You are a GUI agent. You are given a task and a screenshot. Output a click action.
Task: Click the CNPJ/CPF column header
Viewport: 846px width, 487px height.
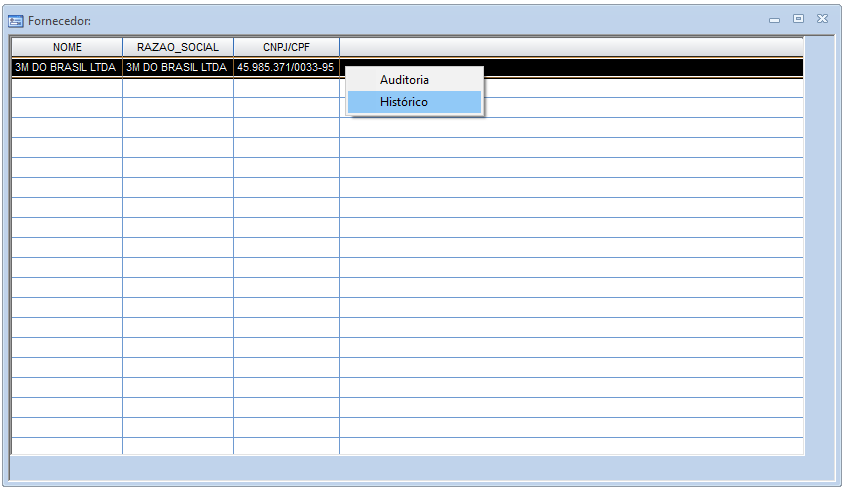click(x=286, y=47)
